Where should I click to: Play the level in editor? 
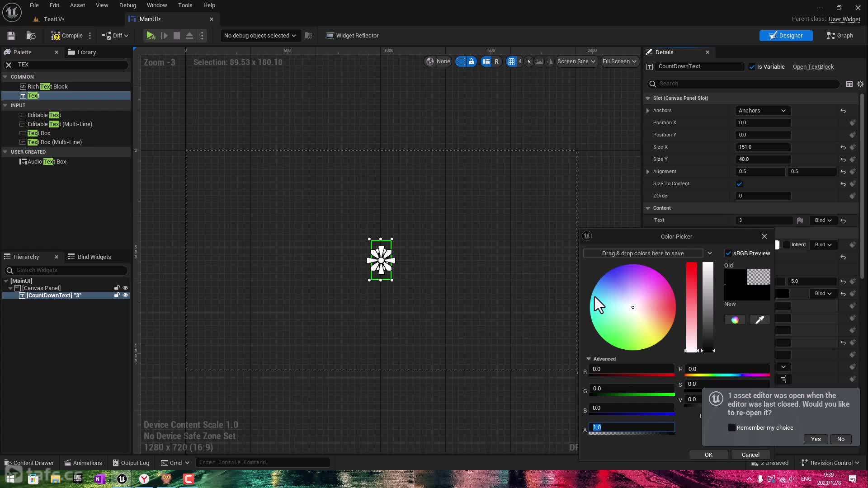point(151,35)
